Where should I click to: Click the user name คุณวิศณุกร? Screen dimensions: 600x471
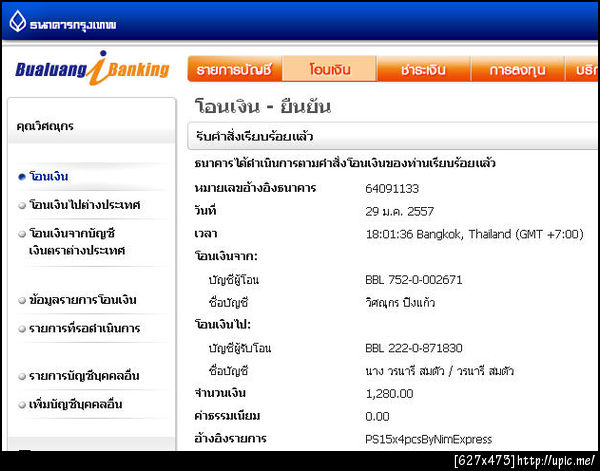[45, 126]
